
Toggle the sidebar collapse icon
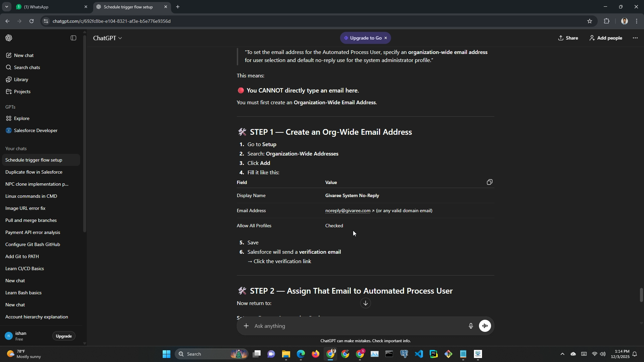coord(73,38)
